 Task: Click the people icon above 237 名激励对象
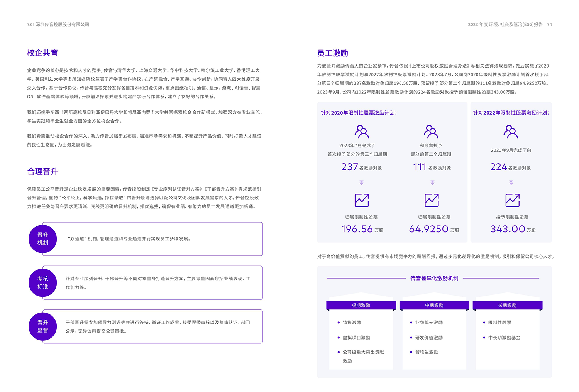coord(362,132)
